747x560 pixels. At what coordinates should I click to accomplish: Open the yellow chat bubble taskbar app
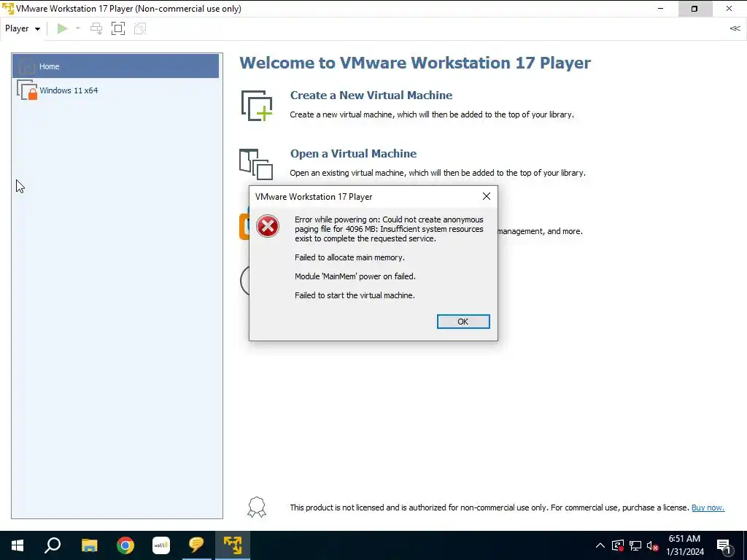click(196, 545)
